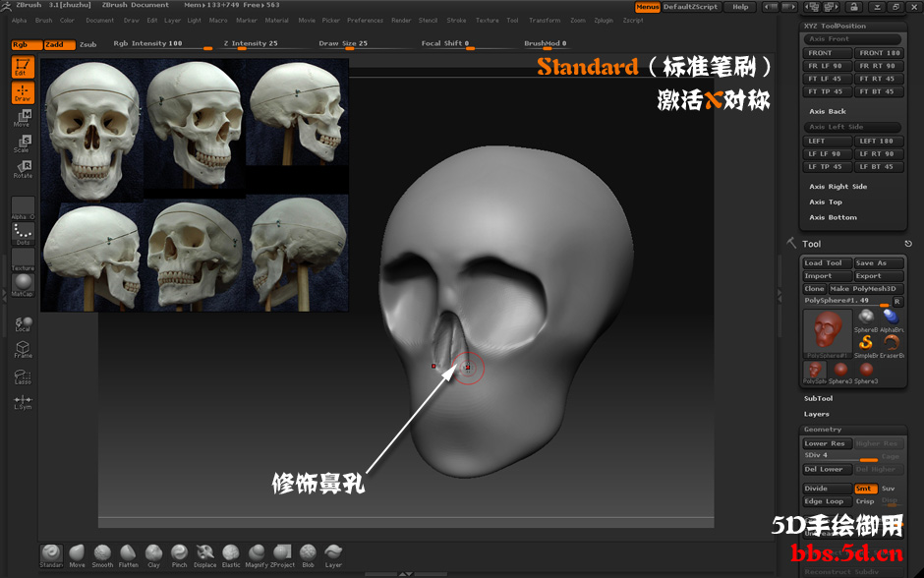924x578 pixels.
Task: Adjust the SDiv subdivision slider
Action: click(x=840, y=456)
